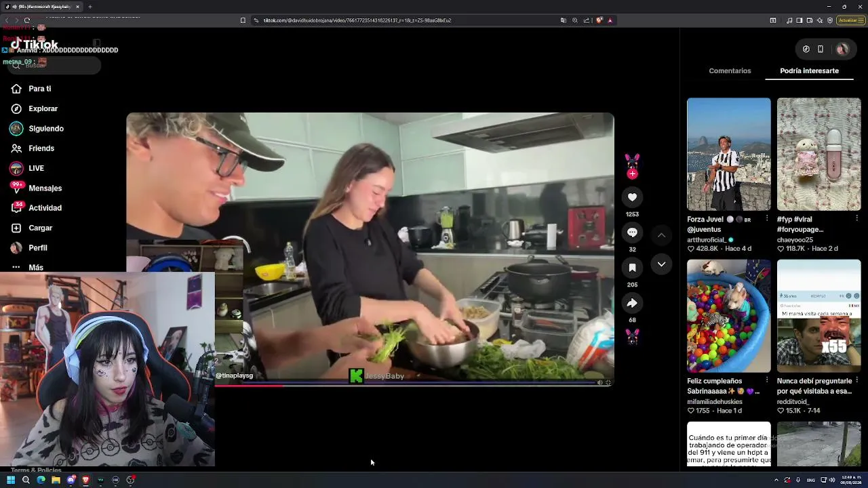
Task: Open more options for #fyp #viral video
Action: click(857, 218)
